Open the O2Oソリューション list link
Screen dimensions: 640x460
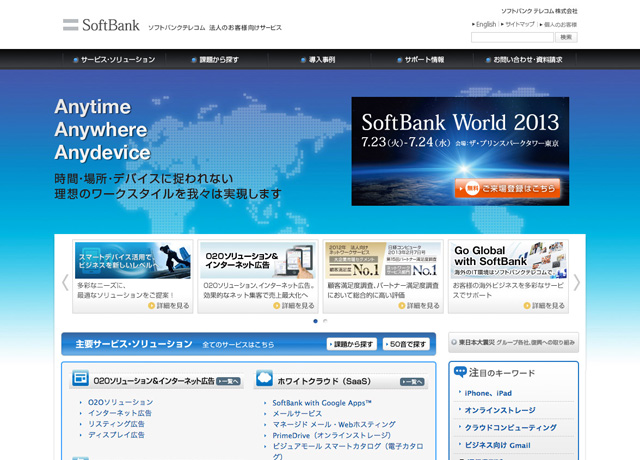point(120,402)
